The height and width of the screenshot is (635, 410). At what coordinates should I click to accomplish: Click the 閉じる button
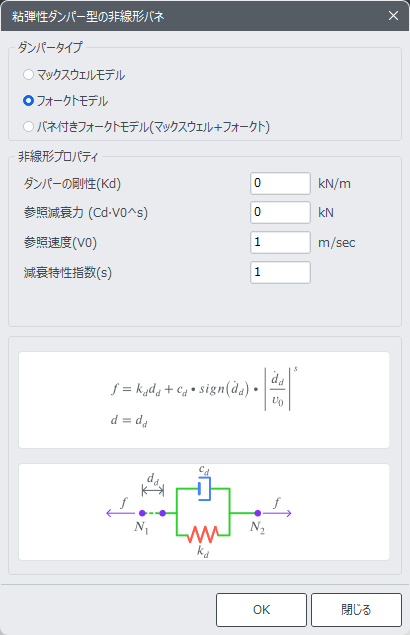(357, 609)
